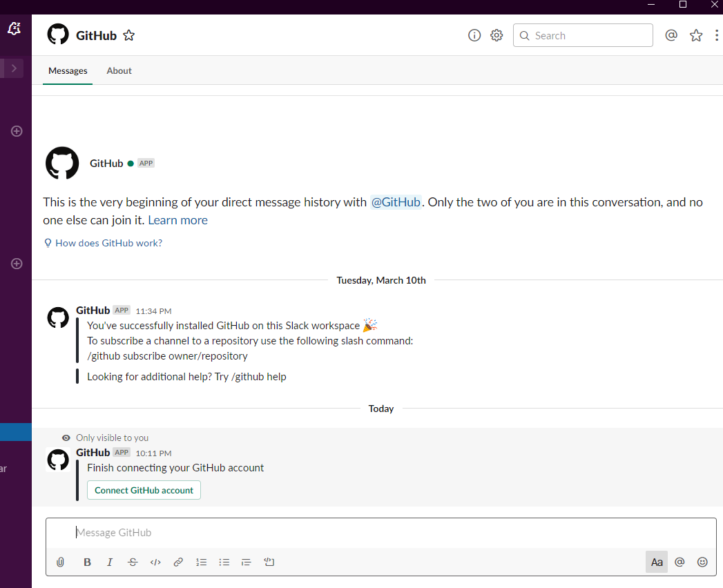
Task: Start a bulleted list
Action: pos(224,562)
